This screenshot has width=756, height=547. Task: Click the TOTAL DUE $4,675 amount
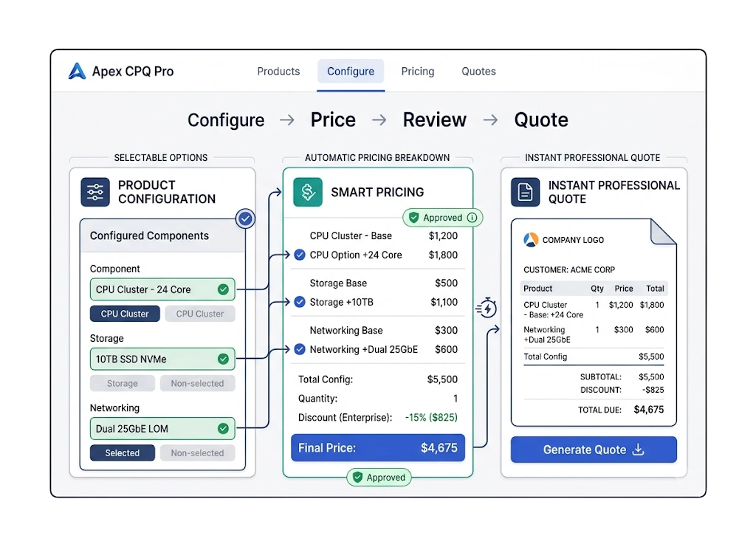(x=648, y=410)
